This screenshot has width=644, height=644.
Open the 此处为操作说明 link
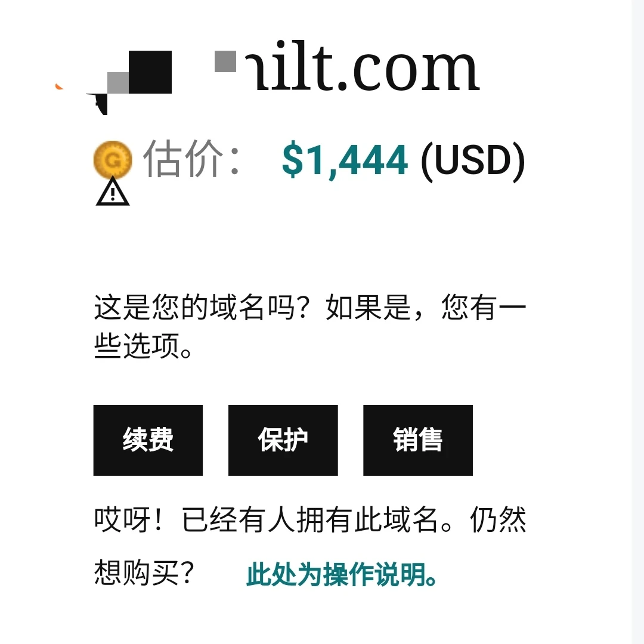coord(342,574)
